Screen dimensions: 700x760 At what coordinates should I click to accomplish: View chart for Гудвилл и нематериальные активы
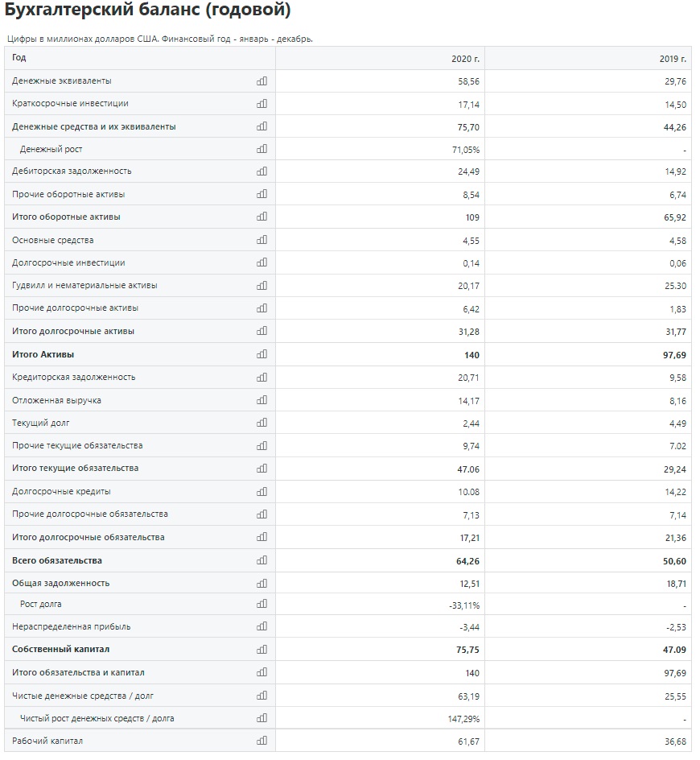point(261,286)
